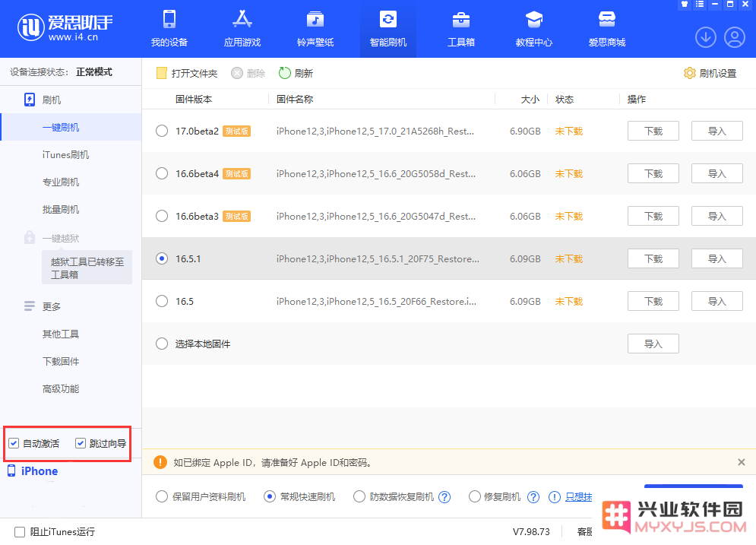Select 一键刷机 in sidebar
756x545 pixels.
coord(71,128)
